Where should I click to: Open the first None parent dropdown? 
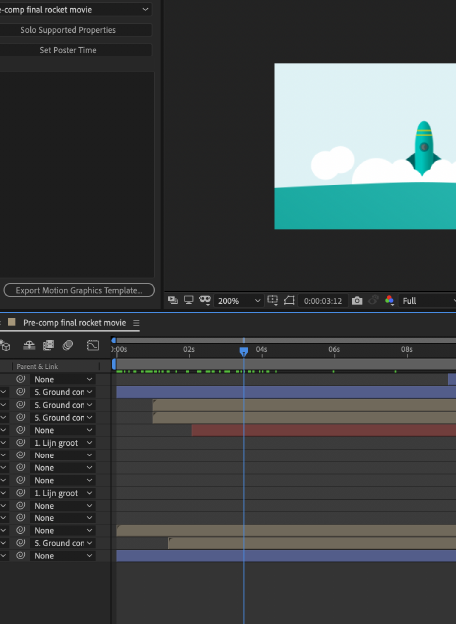(x=63, y=379)
